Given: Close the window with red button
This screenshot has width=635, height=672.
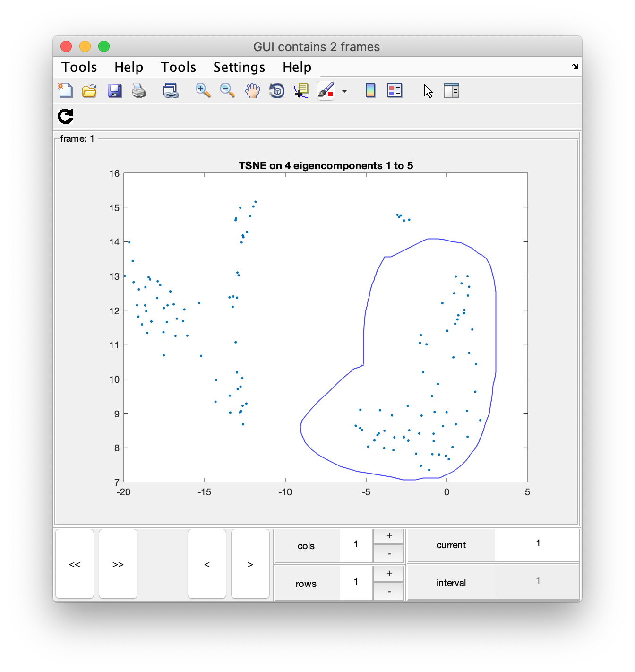Looking at the screenshot, I should [x=66, y=46].
